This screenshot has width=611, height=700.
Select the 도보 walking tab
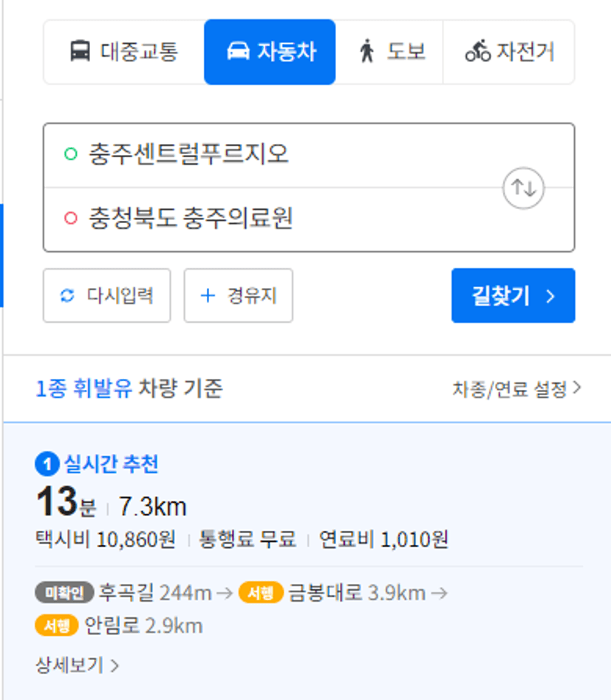[x=389, y=52]
